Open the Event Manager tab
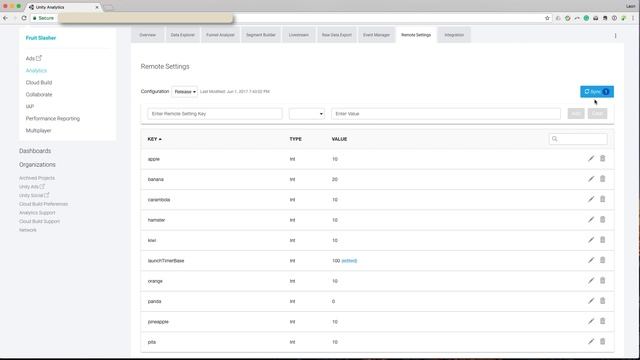Image resolution: width=640 pixels, height=360 pixels. [376, 35]
